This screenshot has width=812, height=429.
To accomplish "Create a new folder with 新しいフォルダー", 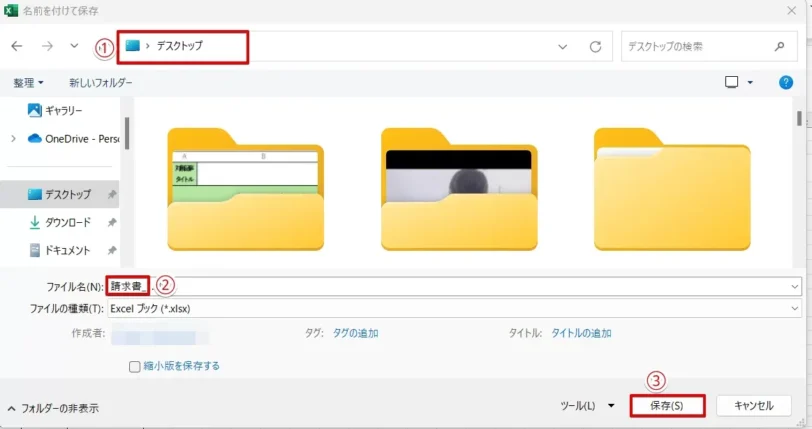I will pos(100,82).
